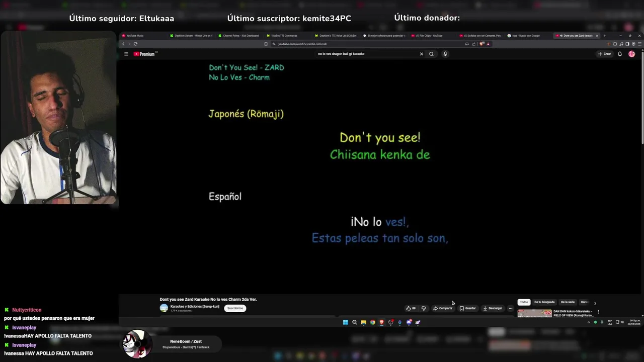Open the YouTube hamburger guide menu
The image size is (644, 362).
[126, 54]
